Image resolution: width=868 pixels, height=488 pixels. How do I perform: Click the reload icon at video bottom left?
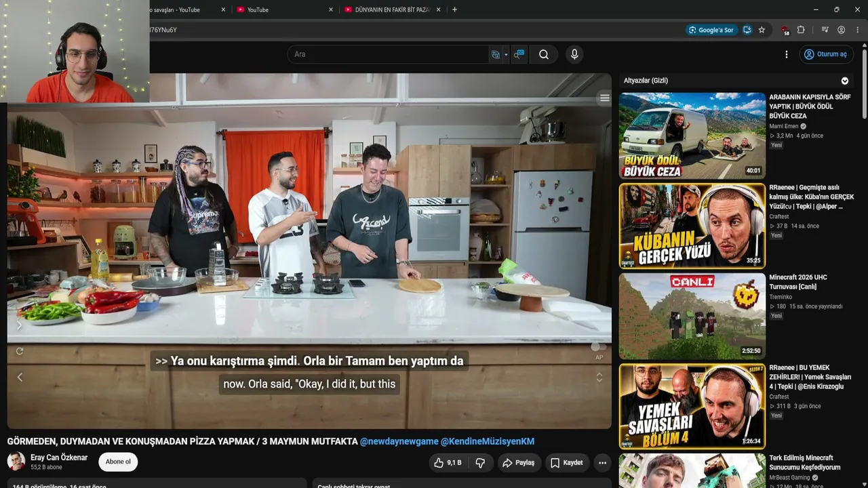click(20, 351)
